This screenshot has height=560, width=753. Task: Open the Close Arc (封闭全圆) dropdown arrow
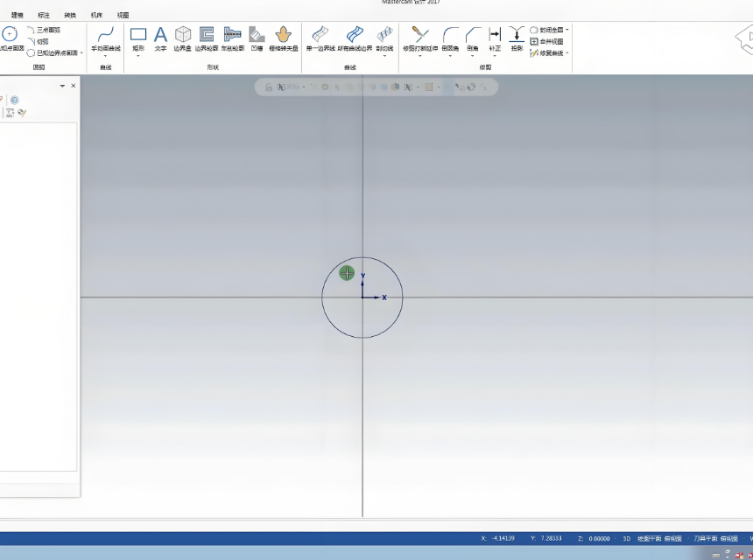click(567, 30)
